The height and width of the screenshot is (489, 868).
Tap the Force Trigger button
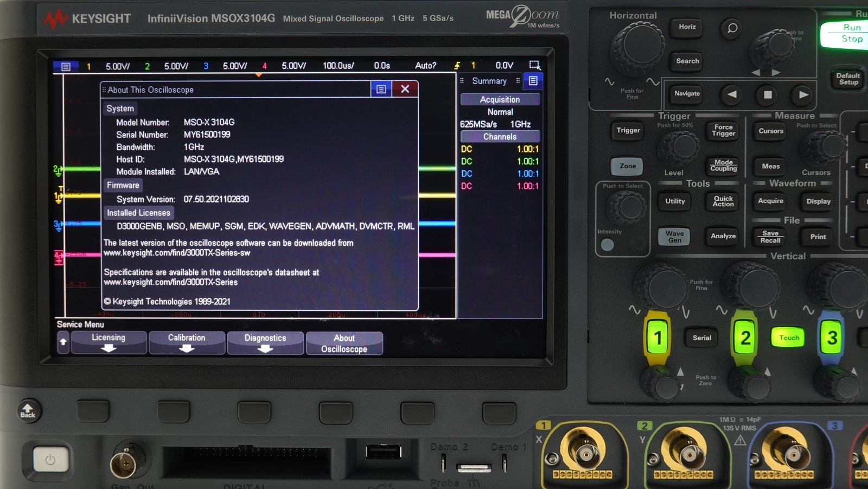click(x=723, y=130)
